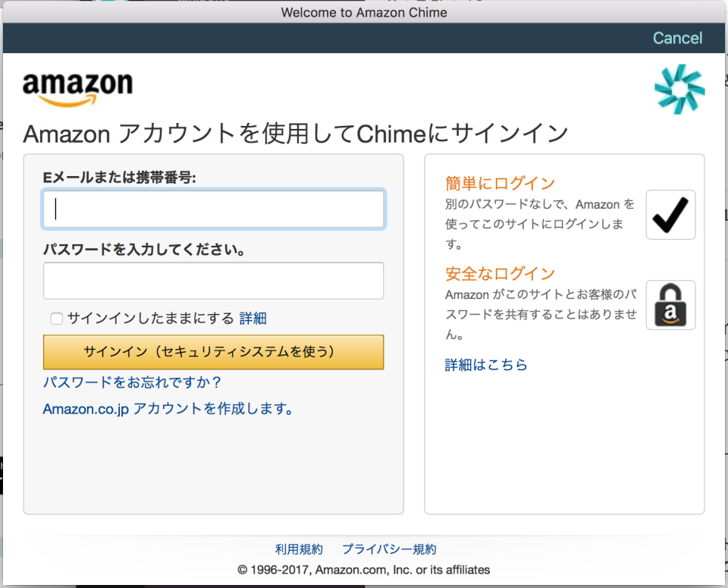The image size is (728, 588).
Task: Open the パスワードをお忘れですか？ link
Action: [x=130, y=384]
